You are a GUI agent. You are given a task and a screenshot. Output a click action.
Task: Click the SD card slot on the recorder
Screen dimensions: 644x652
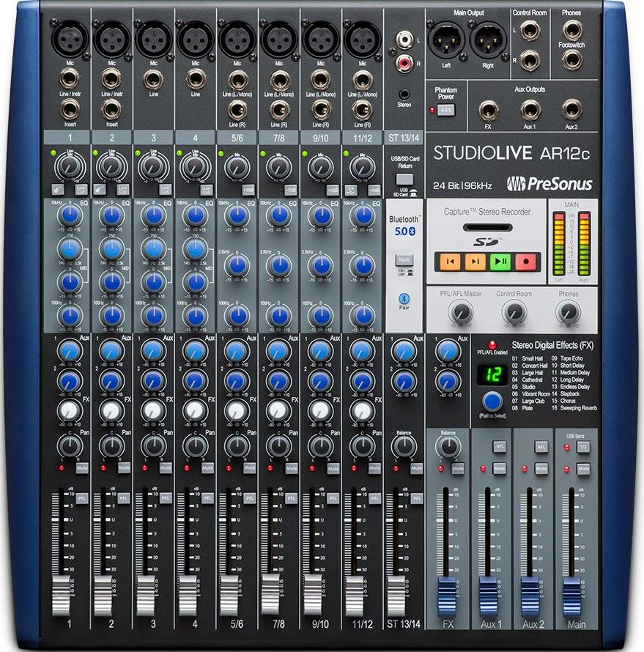click(x=487, y=227)
